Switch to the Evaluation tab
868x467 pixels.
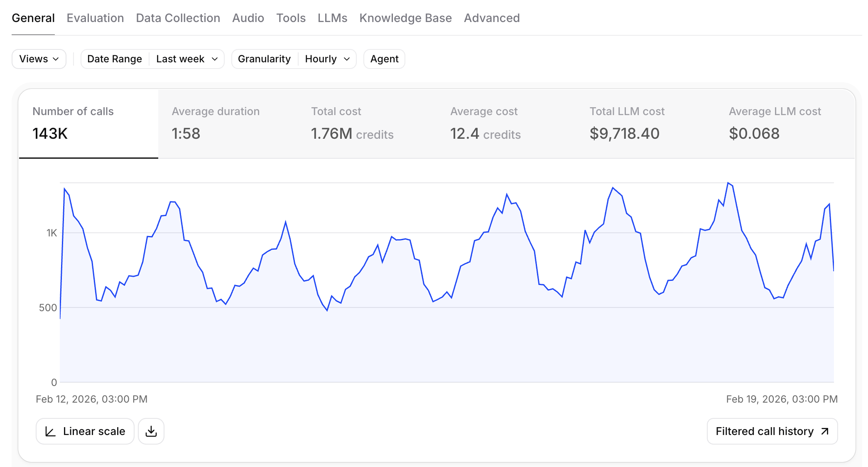[95, 18]
